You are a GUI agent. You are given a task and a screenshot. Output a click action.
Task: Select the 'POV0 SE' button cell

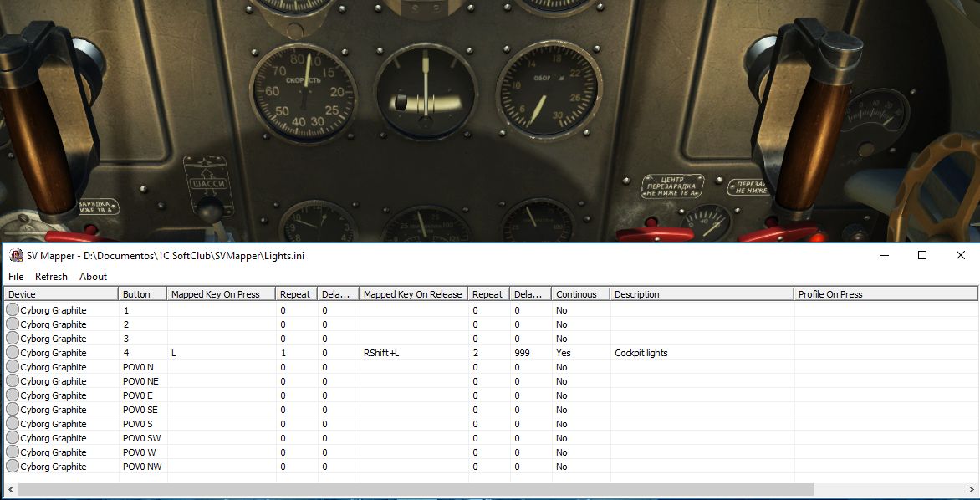pos(143,410)
